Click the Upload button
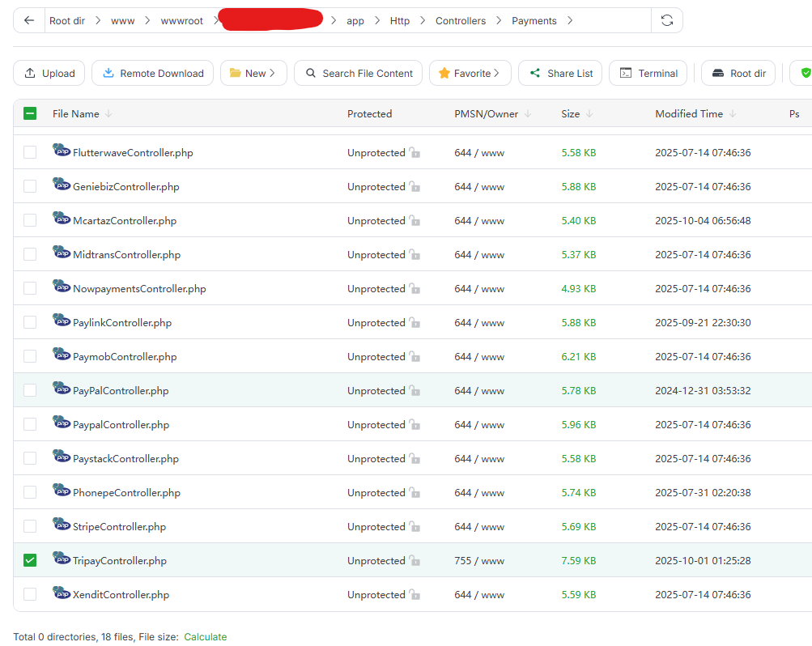This screenshot has height=646, width=812. (x=49, y=73)
